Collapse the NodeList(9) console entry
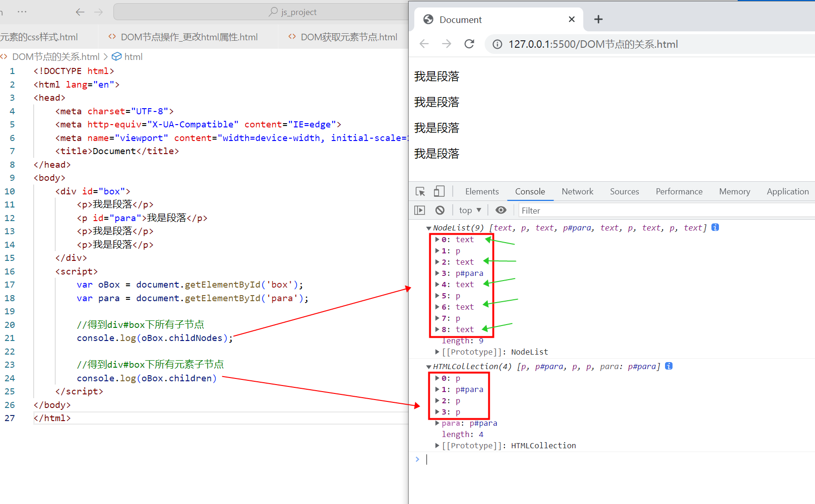 click(x=428, y=228)
